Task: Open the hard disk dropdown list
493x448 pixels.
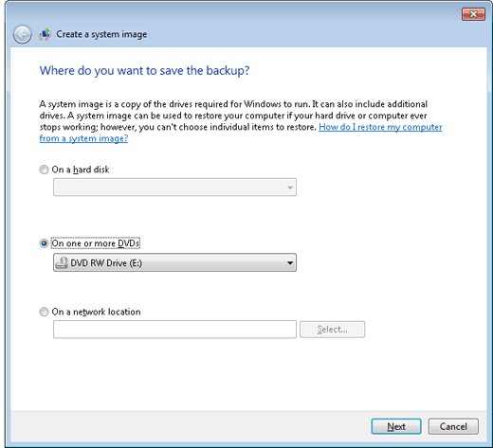Action: [174, 188]
